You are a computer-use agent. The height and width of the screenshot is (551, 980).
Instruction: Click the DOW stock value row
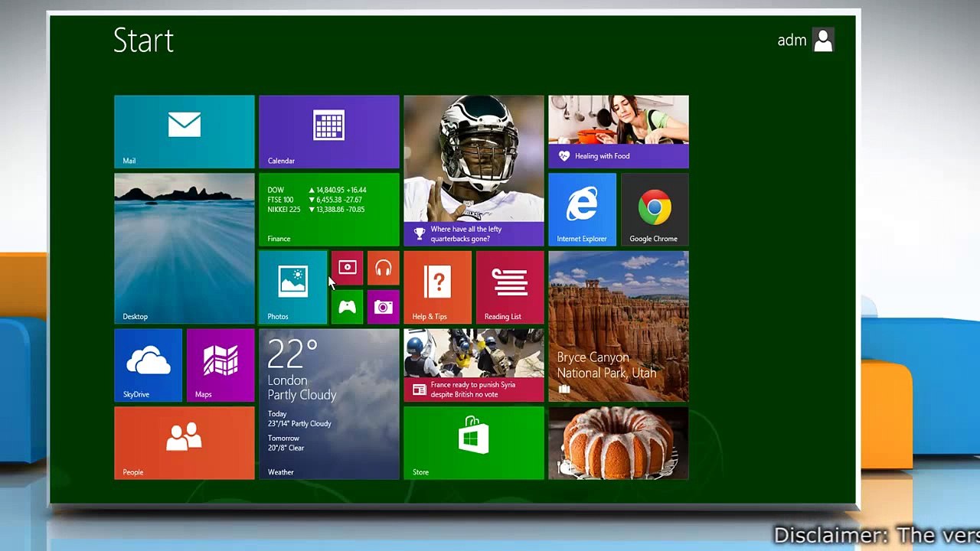click(317, 190)
